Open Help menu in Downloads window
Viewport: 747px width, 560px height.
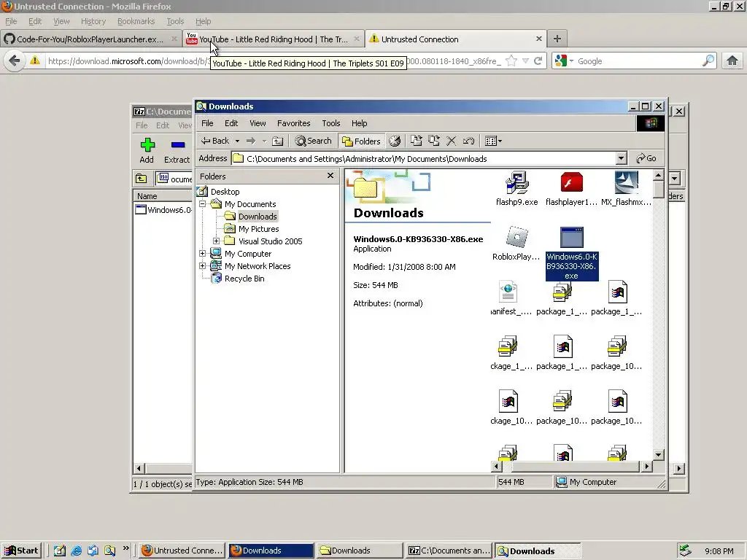click(x=359, y=123)
